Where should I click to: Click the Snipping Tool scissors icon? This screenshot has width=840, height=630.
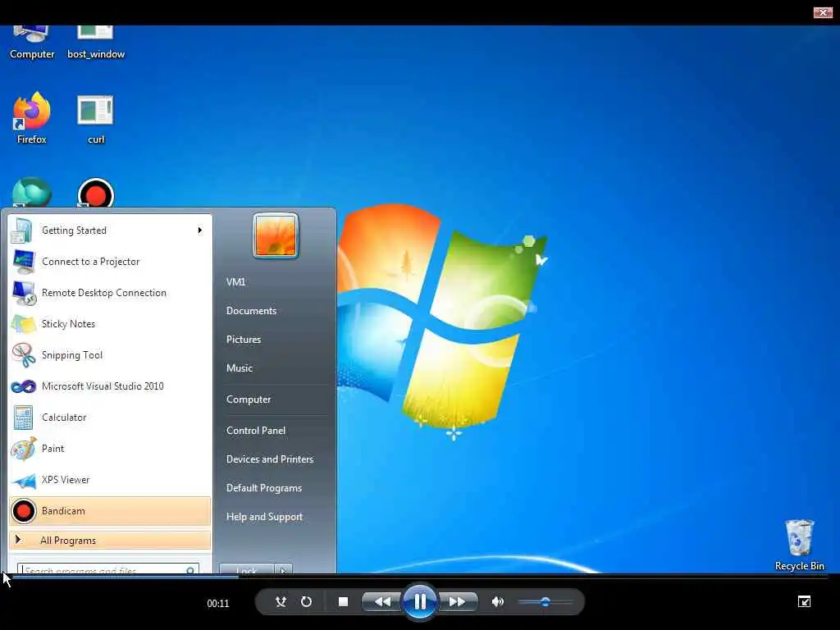24,354
